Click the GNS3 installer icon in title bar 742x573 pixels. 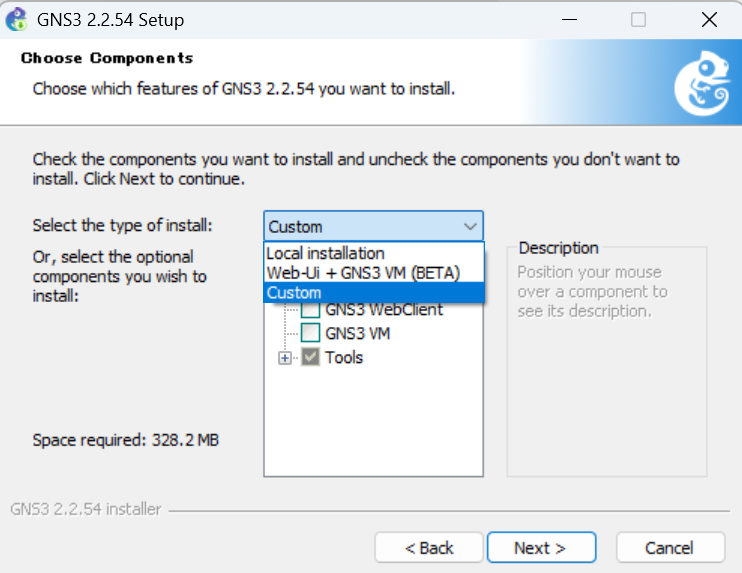[x=17, y=19]
